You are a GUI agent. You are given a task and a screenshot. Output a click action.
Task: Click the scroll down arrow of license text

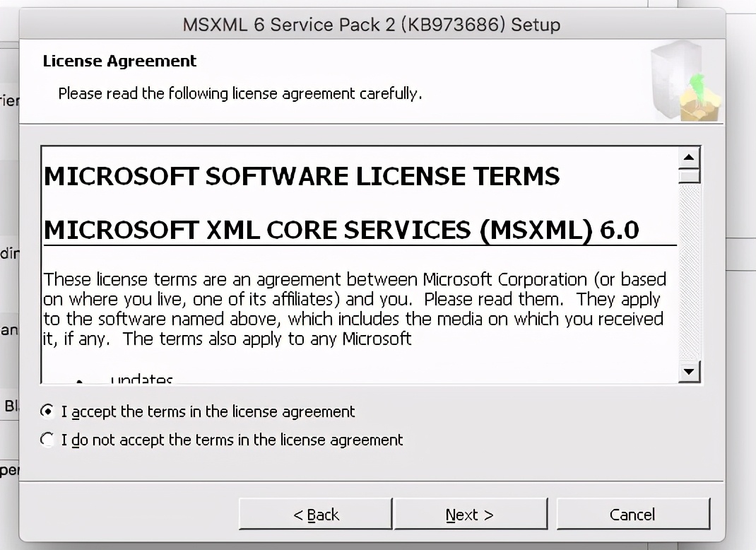click(x=688, y=371)
